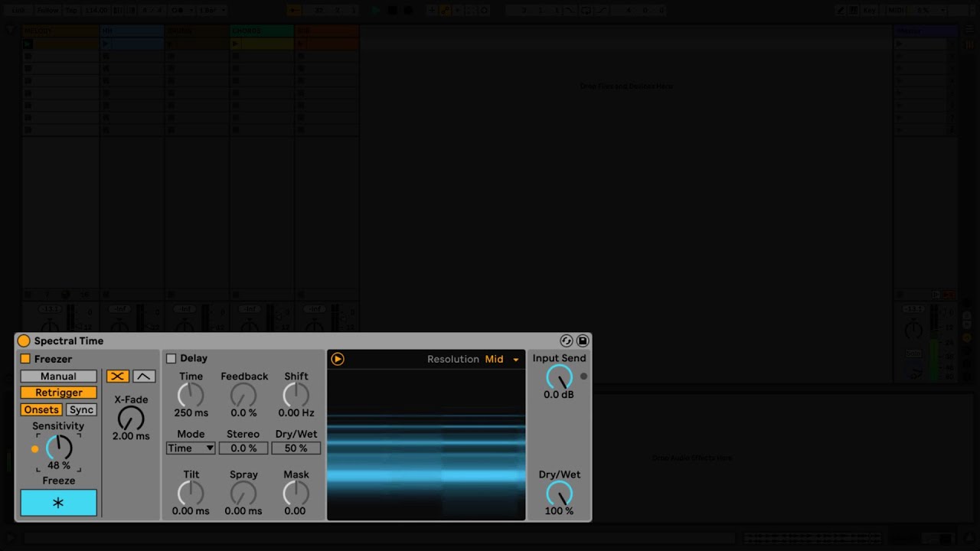Click the Feedback knob
980x551 pixels.
(243, 395)
